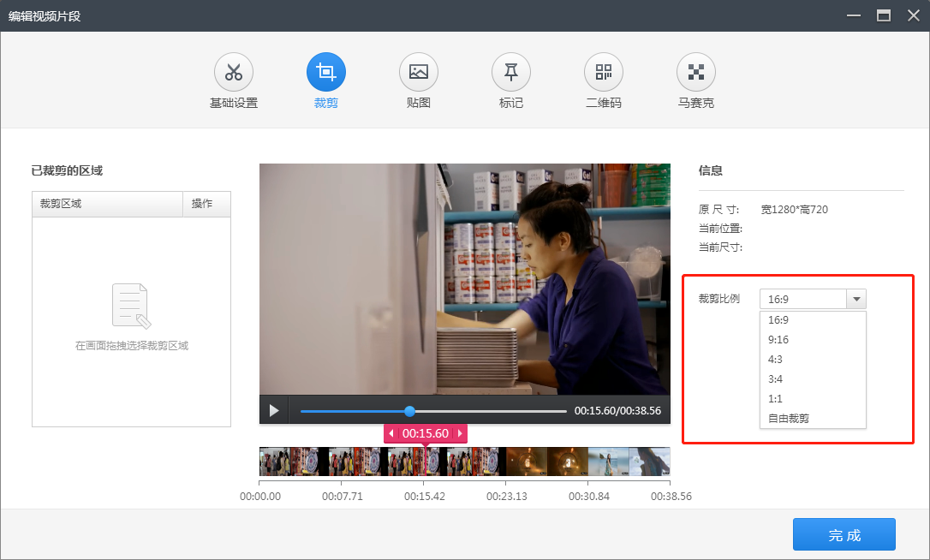Select the 1:1 square crop ratio
Screen dimensions: 930x560
[x=775, y=399]
